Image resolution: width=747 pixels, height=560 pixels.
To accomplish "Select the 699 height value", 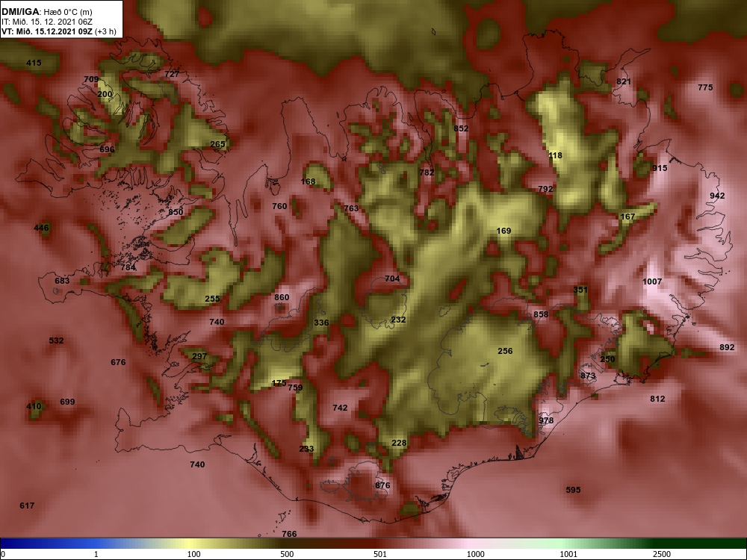I will point(67,402).
